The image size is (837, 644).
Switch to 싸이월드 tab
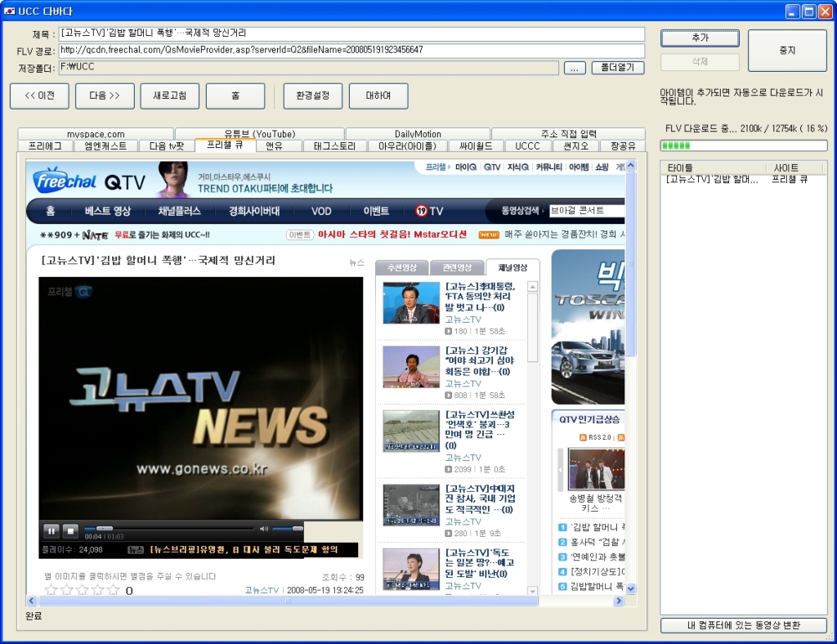[x=475, y=145]
